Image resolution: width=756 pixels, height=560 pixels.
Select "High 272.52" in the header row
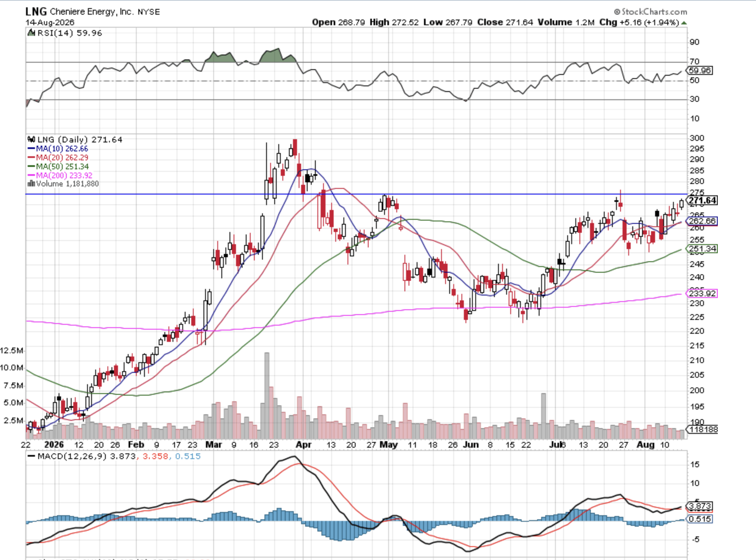[393, 22]
